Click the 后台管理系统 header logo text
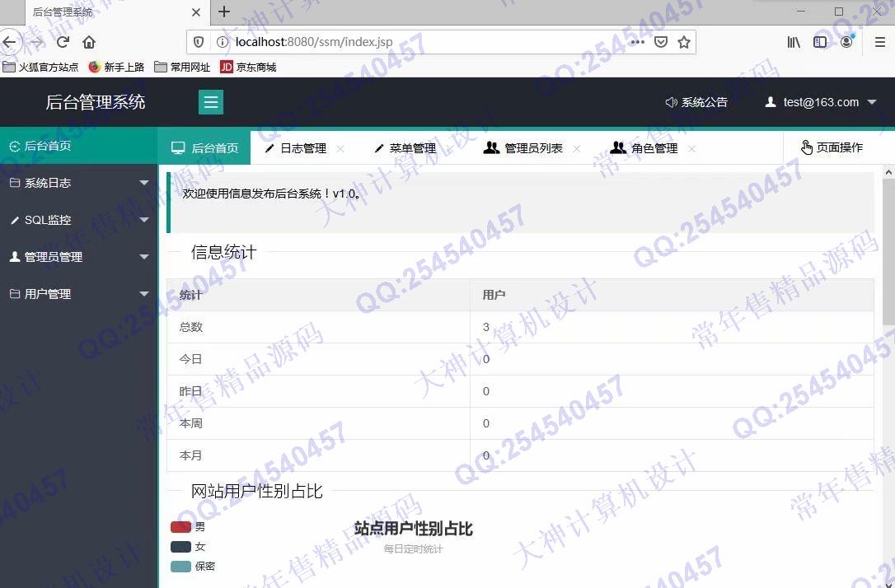The height and width of the screenshot is (588, 895). (x=96, y=102)
